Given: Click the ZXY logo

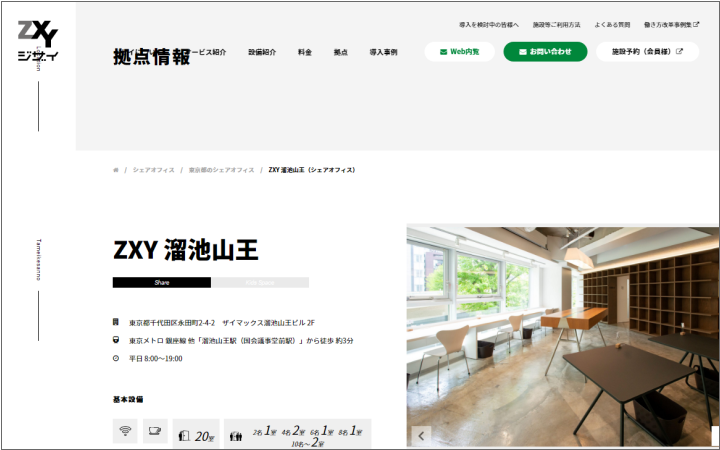Looking at the screenshot, I should 38,41.
